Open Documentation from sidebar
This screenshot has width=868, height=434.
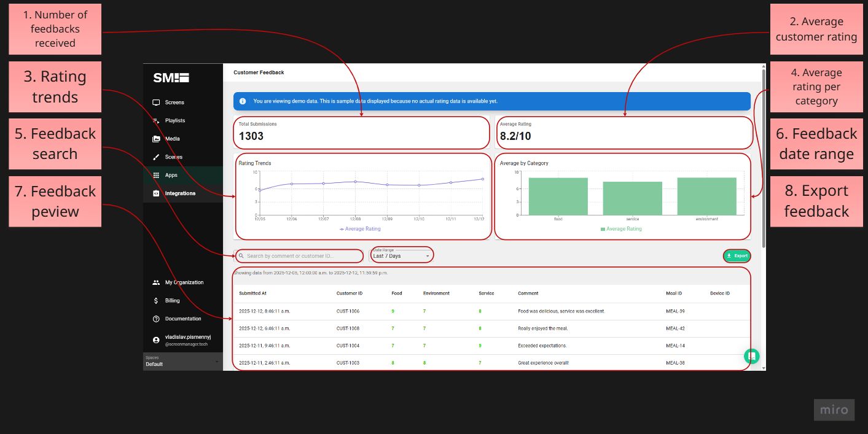[183, 319]
